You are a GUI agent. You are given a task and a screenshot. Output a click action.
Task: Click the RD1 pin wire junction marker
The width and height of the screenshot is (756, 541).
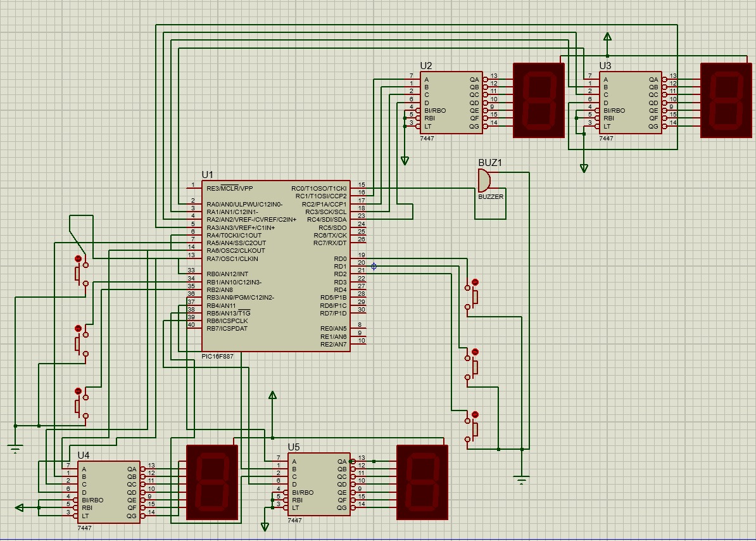pos(372,267)
